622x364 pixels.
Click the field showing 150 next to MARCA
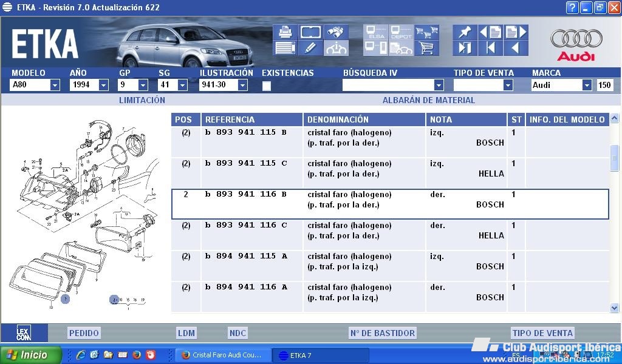[x=604, y=85]
